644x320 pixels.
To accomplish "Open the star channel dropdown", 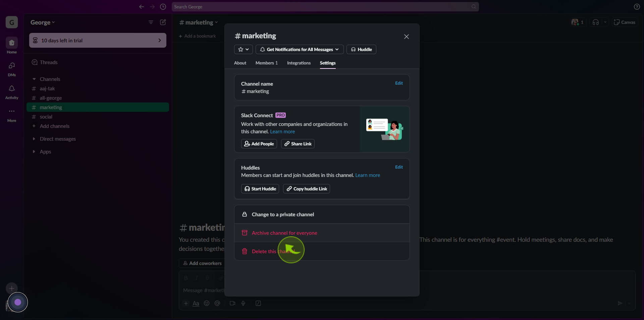I will point(244,49).
